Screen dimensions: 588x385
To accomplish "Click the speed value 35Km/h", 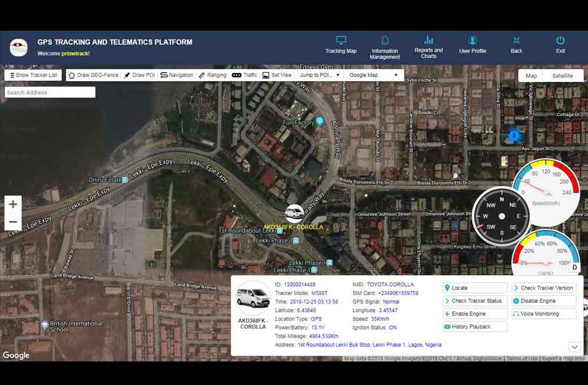I will (x=380, y=319).
